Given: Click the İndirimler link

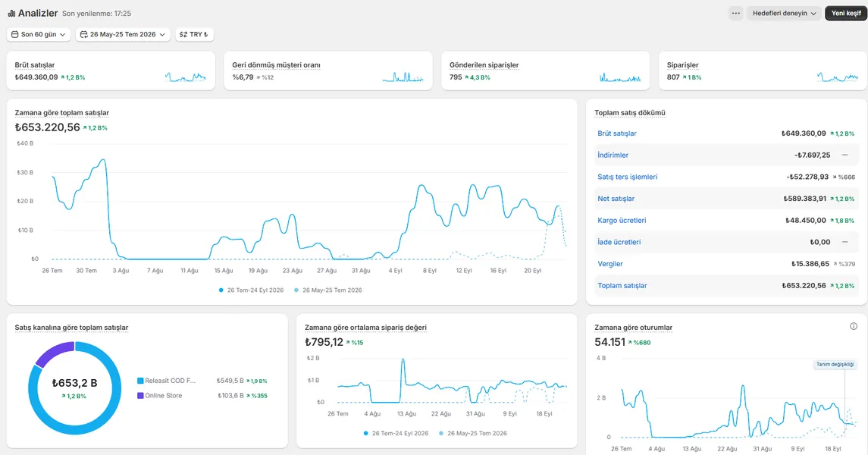Looking at the screenshot, I should (613, 155).
